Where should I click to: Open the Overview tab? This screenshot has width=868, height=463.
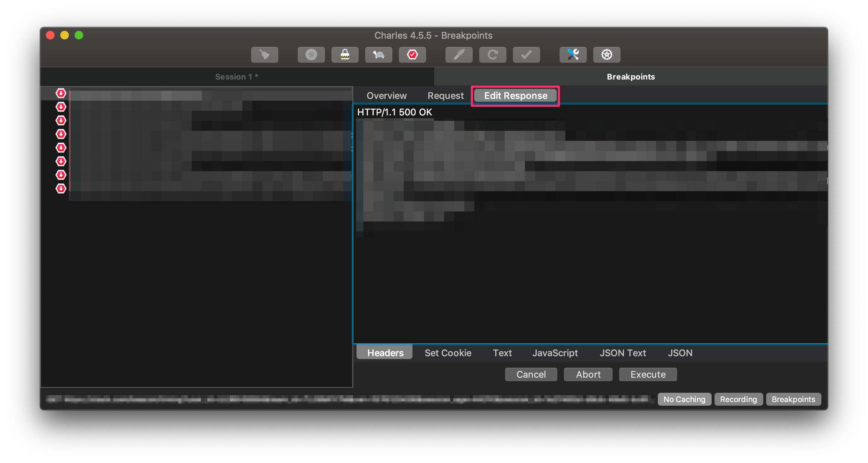pyautogui.click(x=386, y=96)
